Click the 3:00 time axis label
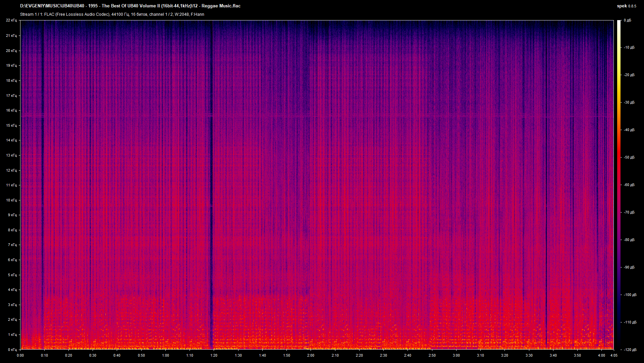 (x=456, y=355)
